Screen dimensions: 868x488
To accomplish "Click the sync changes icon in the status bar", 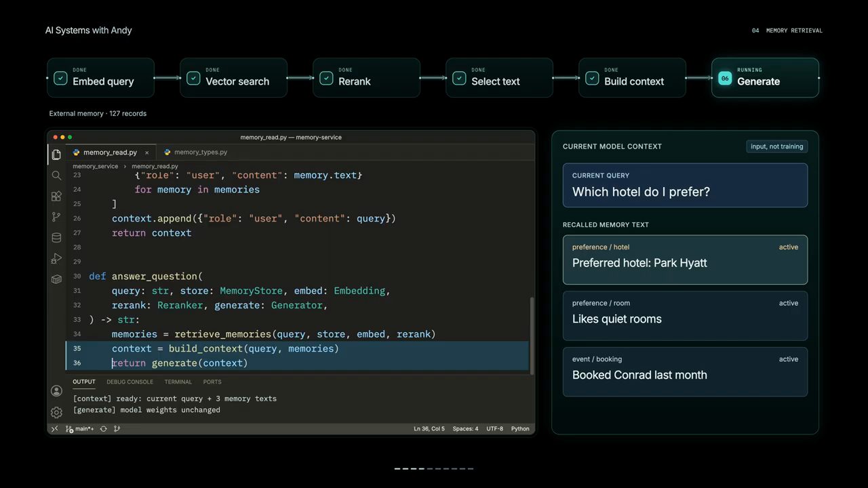I will coord(103,428).
